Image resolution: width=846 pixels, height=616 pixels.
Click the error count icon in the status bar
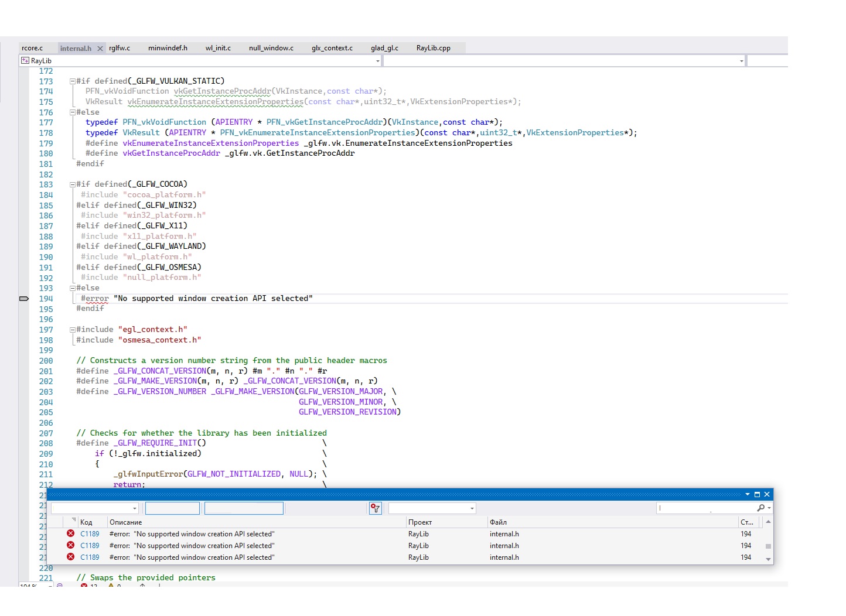tap(84, 586)
